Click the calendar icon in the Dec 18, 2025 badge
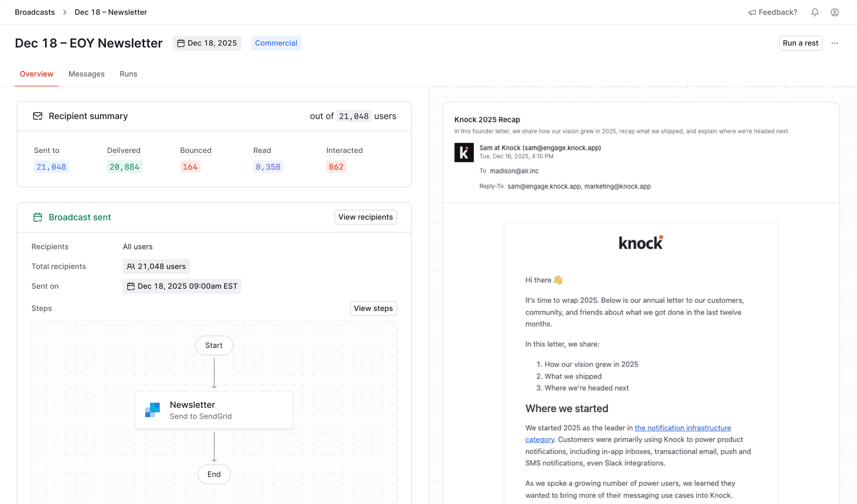 point(182,43)
